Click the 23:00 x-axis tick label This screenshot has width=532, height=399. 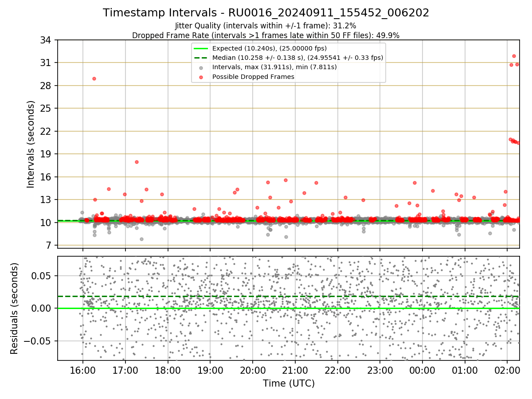click(x=380, y=370)
